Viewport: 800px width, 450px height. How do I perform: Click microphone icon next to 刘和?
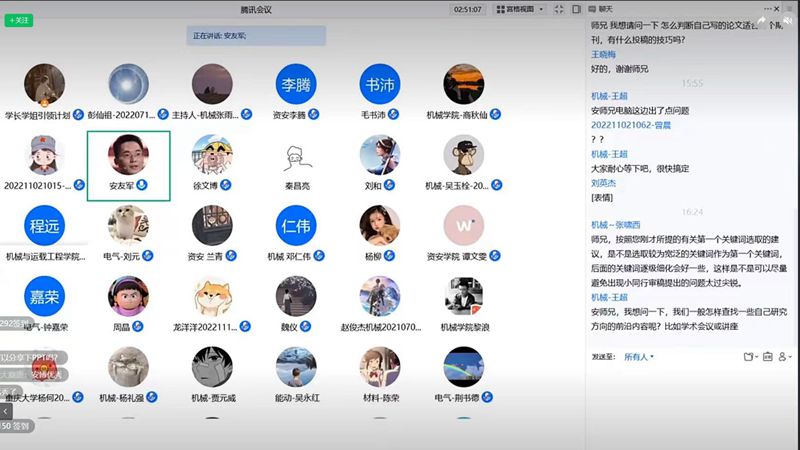click(x=389, y=185)
